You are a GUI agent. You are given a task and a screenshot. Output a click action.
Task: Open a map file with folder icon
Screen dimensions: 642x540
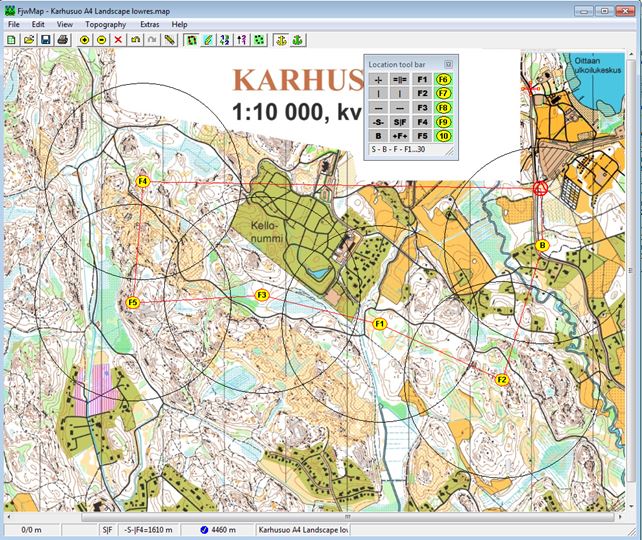click(x=29, y=40)
